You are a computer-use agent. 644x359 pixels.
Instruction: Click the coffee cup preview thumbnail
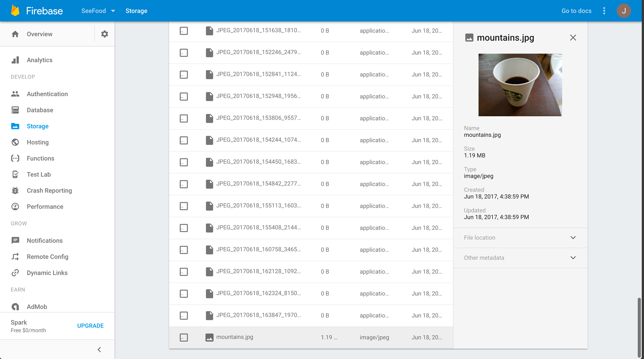[x=520, y=85]
